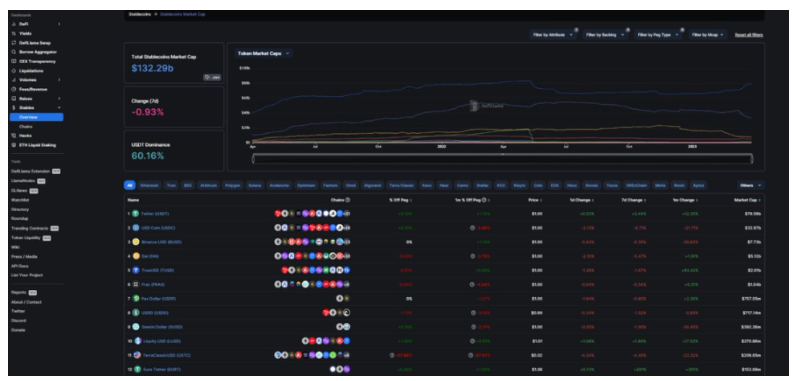Open the Overview item under Stables
The height and width of the screenshot is (381, 796).
click(37, 117)
